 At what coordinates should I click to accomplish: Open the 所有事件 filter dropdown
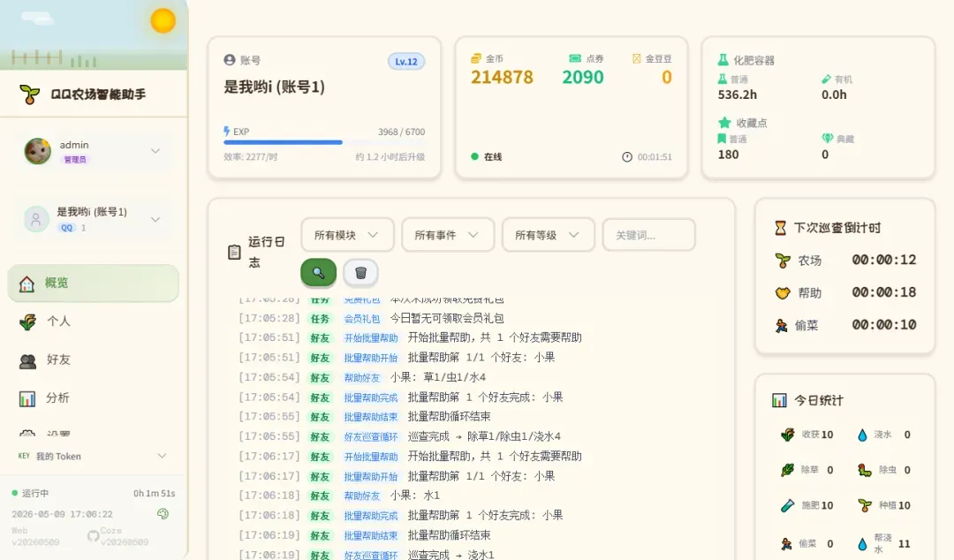pos(448,235)
